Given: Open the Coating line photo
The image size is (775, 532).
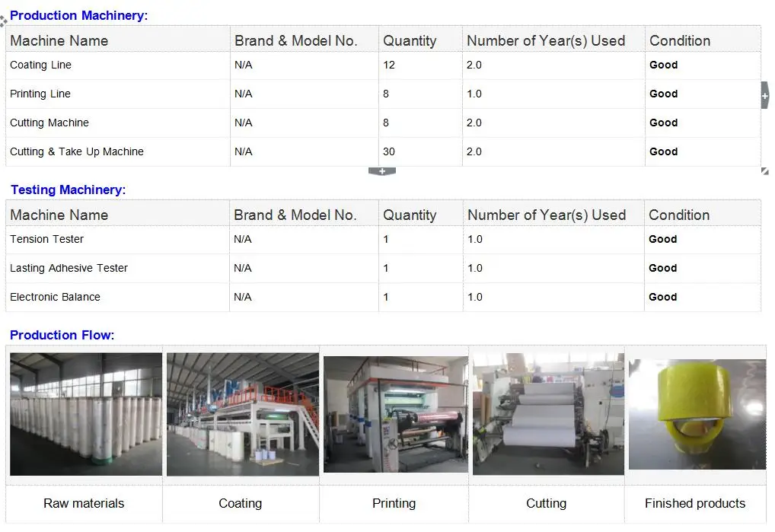Looking at the screenshot, I should 243,415.
